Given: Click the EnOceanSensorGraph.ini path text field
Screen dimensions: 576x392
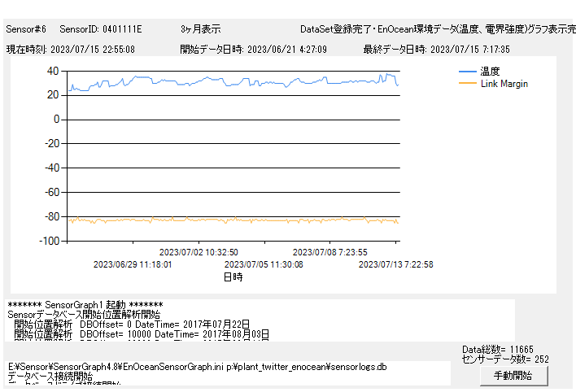Looking at the screenshot, I should click(197, 367).
